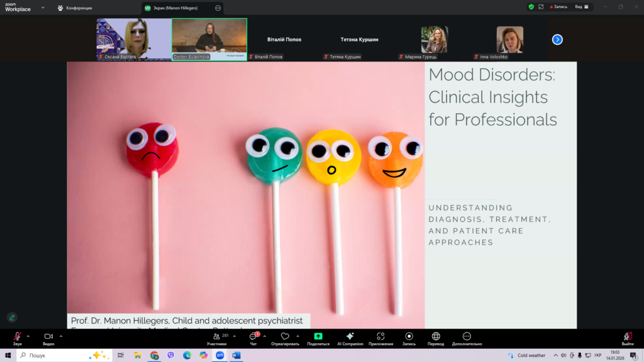This screenshot has width=644, height=362.
Task: Open the participants panel (Участники)
Action: tap(216, 337)
